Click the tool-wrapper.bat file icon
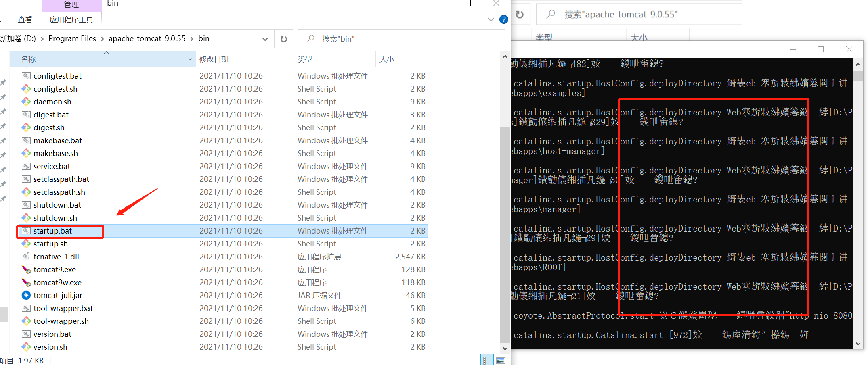868x365 pixels. click(x=26, y=308)
